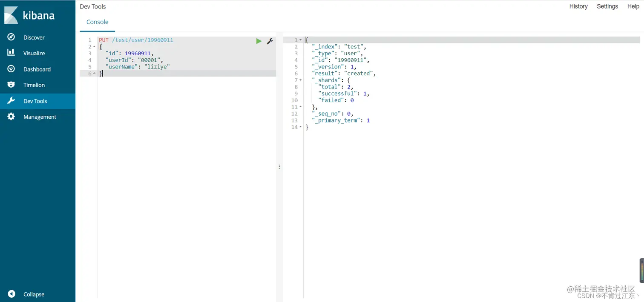The height and width of the screenshot is (302, 644).
Task: Click "successful": 1 in response
Action: pyautogui.click(x=344, y=94)
